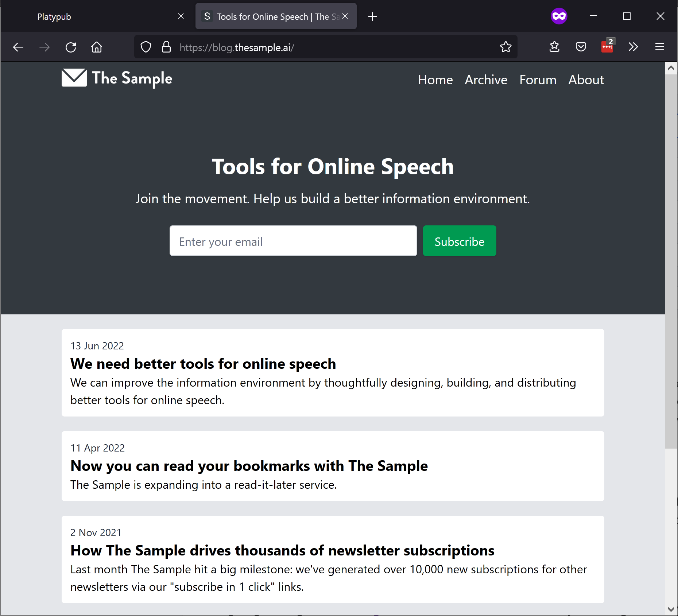The image size is (678, 616).
Task: Open a new tab
Action: [372, 16]
